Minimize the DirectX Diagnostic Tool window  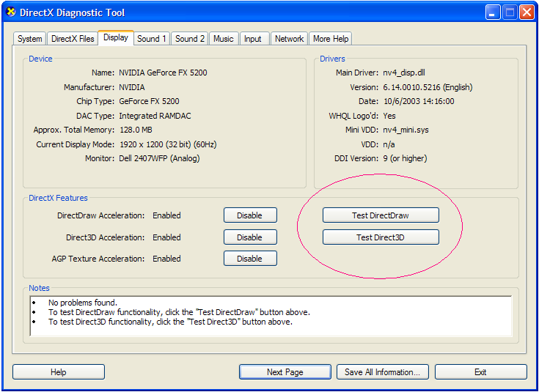(x=493, y=12)
